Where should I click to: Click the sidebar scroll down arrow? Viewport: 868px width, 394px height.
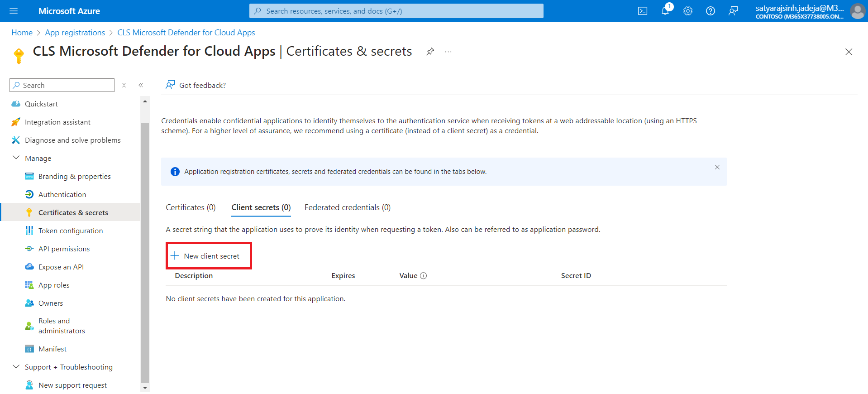tap(145, 388)
